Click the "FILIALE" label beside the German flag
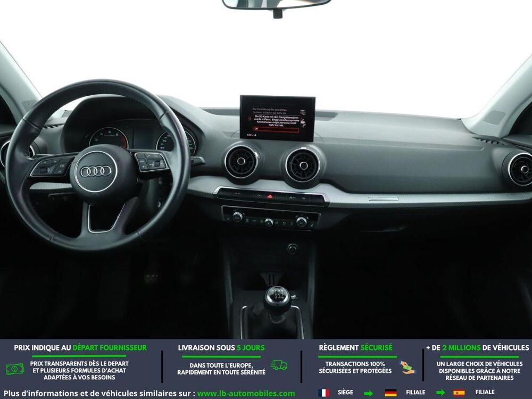 coord(415,392)
